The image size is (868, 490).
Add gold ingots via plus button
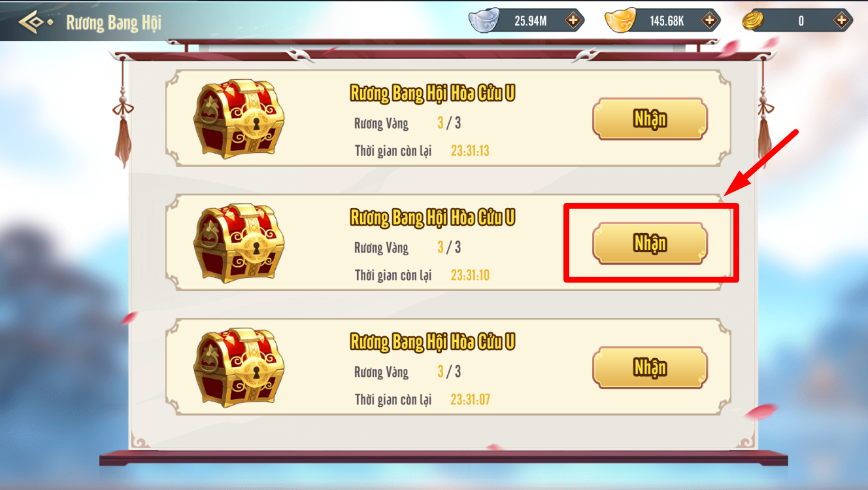(709, 21)
